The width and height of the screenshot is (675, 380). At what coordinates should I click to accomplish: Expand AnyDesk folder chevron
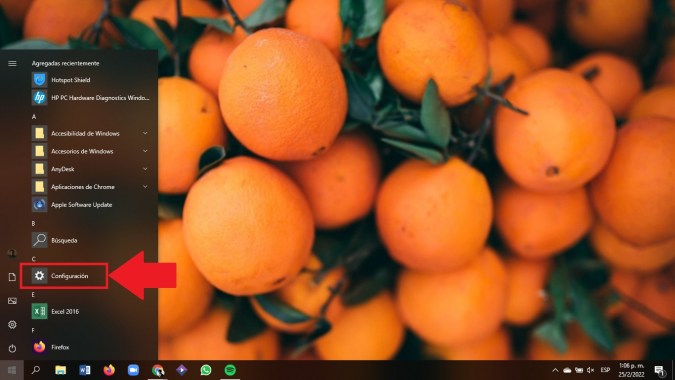(145, 169)
